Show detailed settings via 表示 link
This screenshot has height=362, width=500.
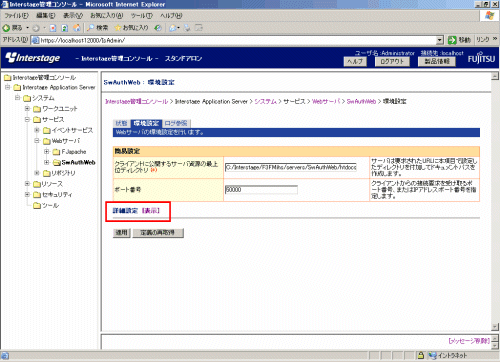[151, 211]
